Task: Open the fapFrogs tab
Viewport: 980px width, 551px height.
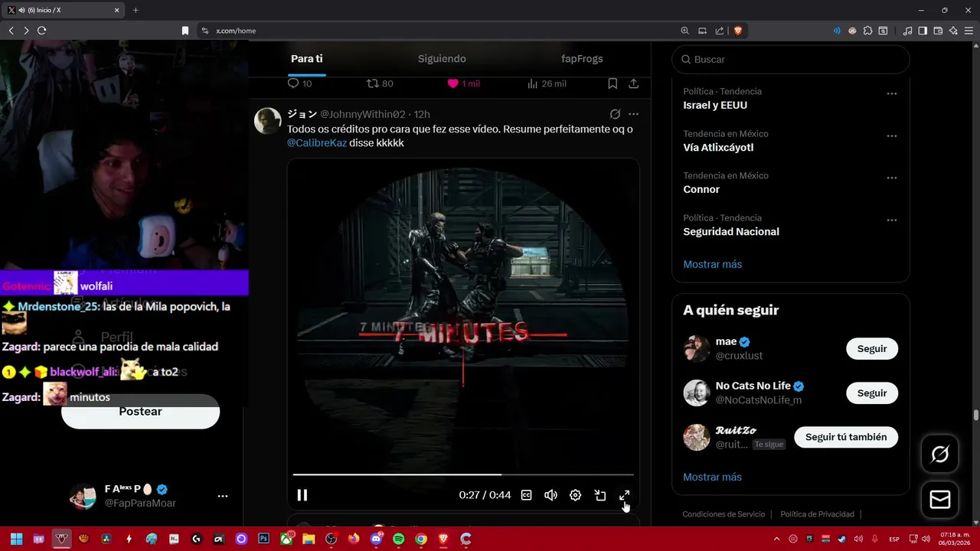Action: pos(582,59)
